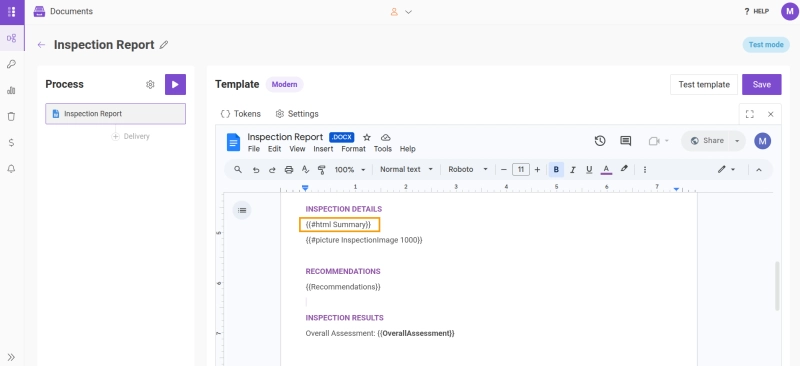Open the trash bin sidebar icon

[x=11, y=116]
